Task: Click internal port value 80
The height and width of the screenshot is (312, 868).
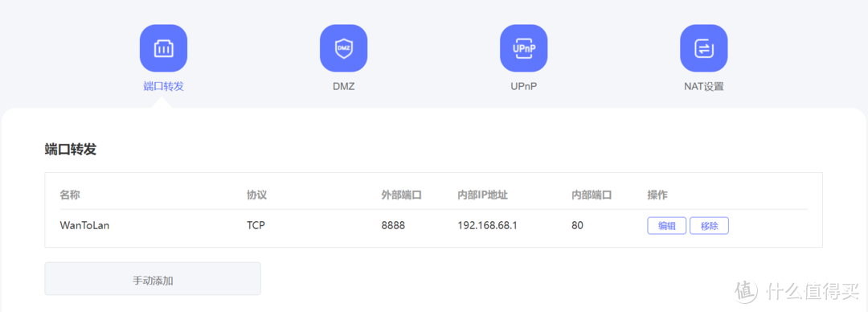Action: (577, 225)
